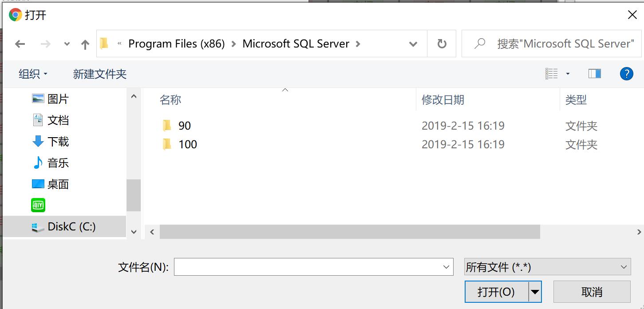This screenshot has height=309, width=644.
Task: Click the Chrome icon in title bar
Action: point(15,15)
